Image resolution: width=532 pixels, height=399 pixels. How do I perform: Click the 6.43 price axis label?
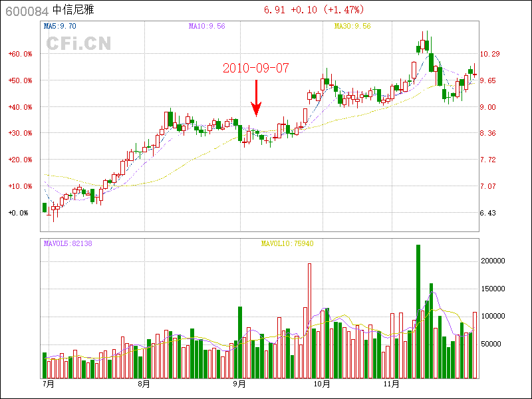click(x=487, y=213)
